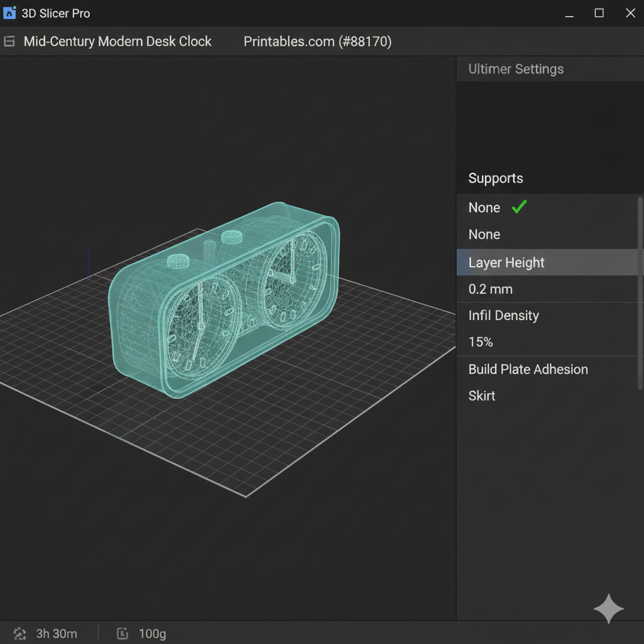Click the sparkle icon in bottom-right corner
The height and width of the screenshot is (644, 644).
point(608,608)
